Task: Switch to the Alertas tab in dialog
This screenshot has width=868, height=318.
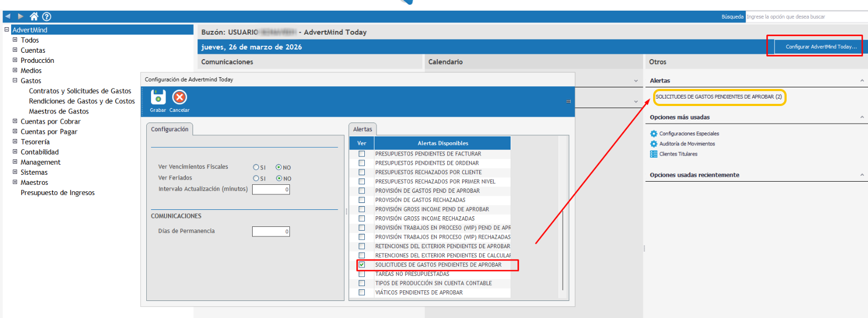Action: tap(363, 129)
